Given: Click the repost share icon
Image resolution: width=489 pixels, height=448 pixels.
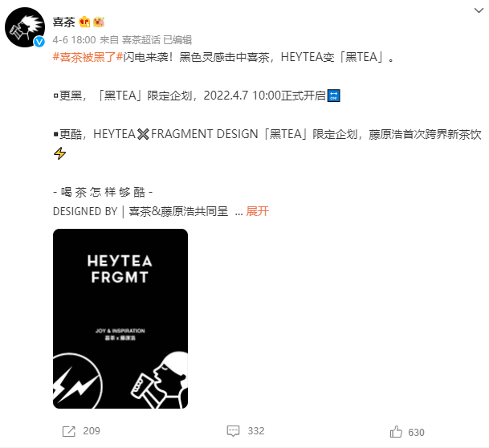Looking at the screenshot, I should (68, 431).
